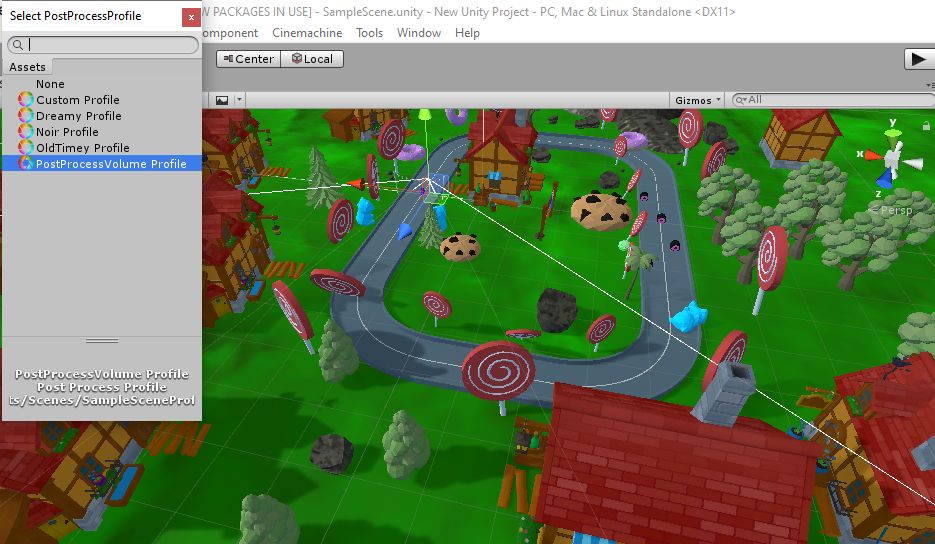Close the Select PostProcessProfile window

pyautogui.click(x=191, y=17)
